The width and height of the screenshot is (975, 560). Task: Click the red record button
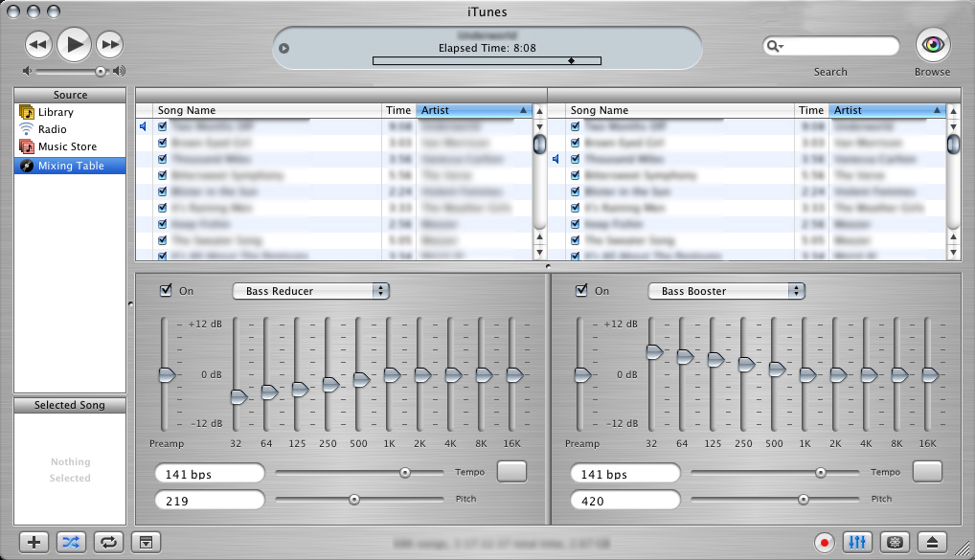pos(823,542)
